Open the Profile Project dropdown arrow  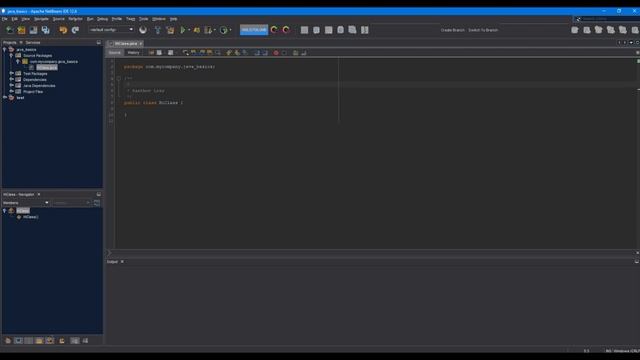coord(215,30)
